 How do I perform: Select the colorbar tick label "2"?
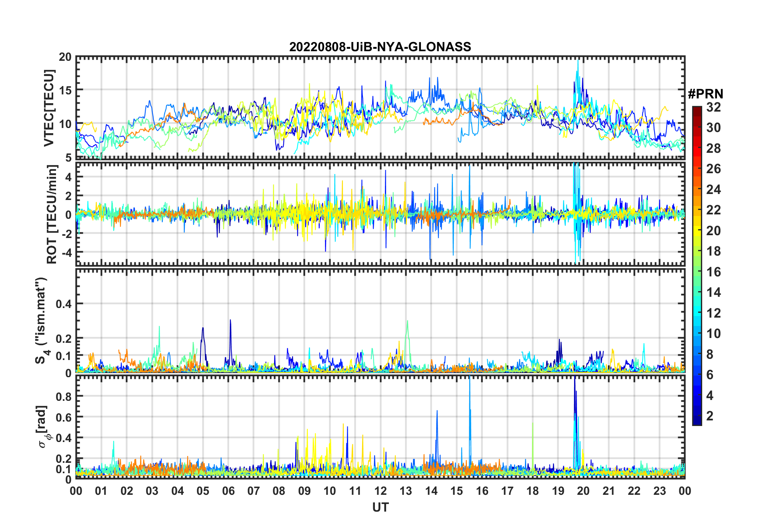click(x=710, y=416)
